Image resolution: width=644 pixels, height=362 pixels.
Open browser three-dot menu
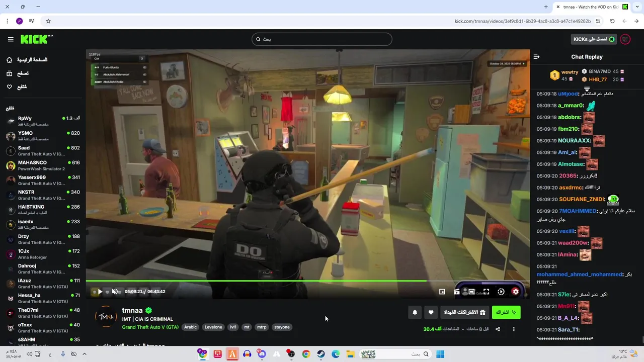pyautogui.click(x=7, y=21)
